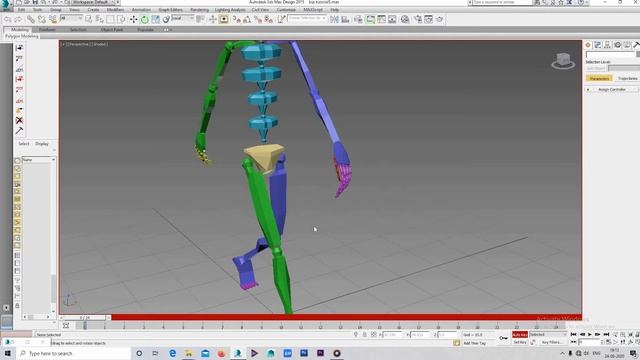Click the Redo arrow icon
The image size is (640, 360).
click(18, 19)
